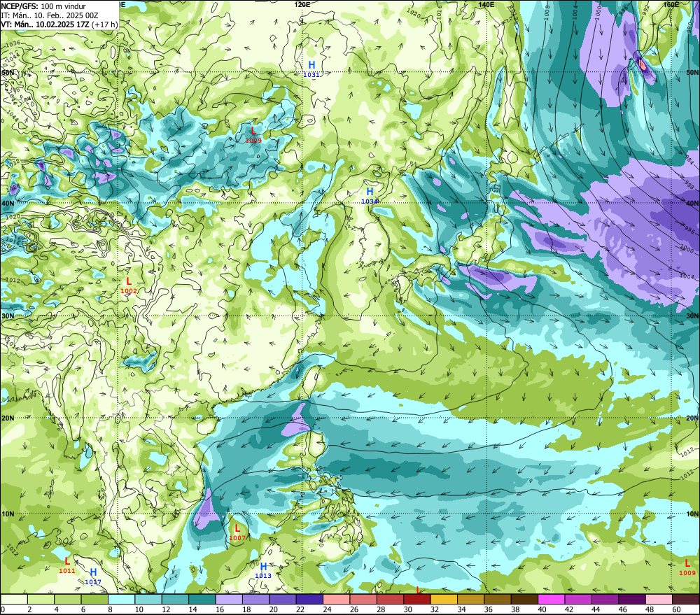This screenshot has height=615, width=700.
Task: Pick the legend swatch between 0 and 2
Action: (14, 599)
